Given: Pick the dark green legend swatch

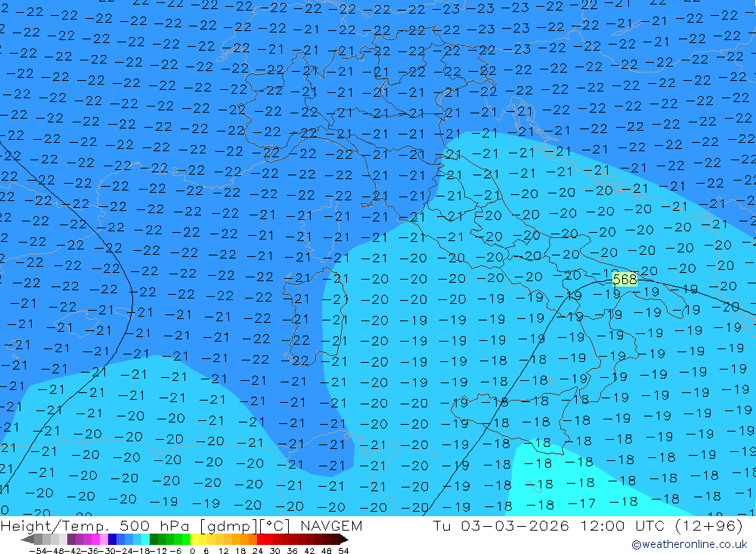Looking at the screenshot, I should (153, 540).
